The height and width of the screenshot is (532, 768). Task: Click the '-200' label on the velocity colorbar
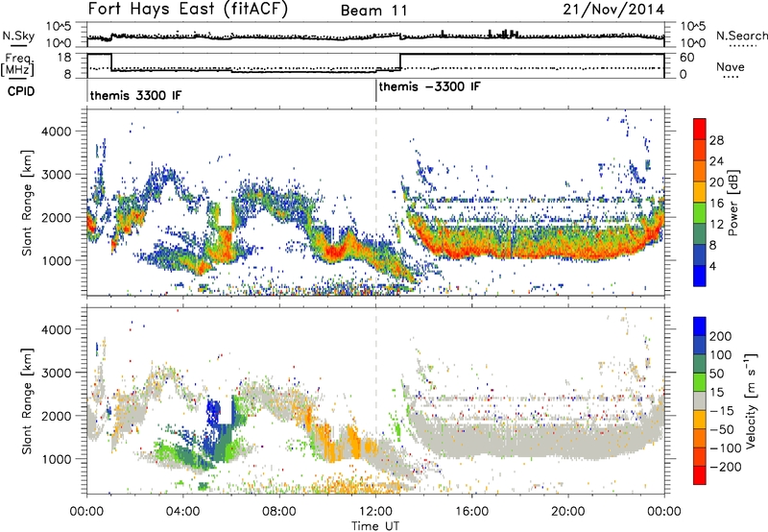pyautogui.click(x=726, y=468)
